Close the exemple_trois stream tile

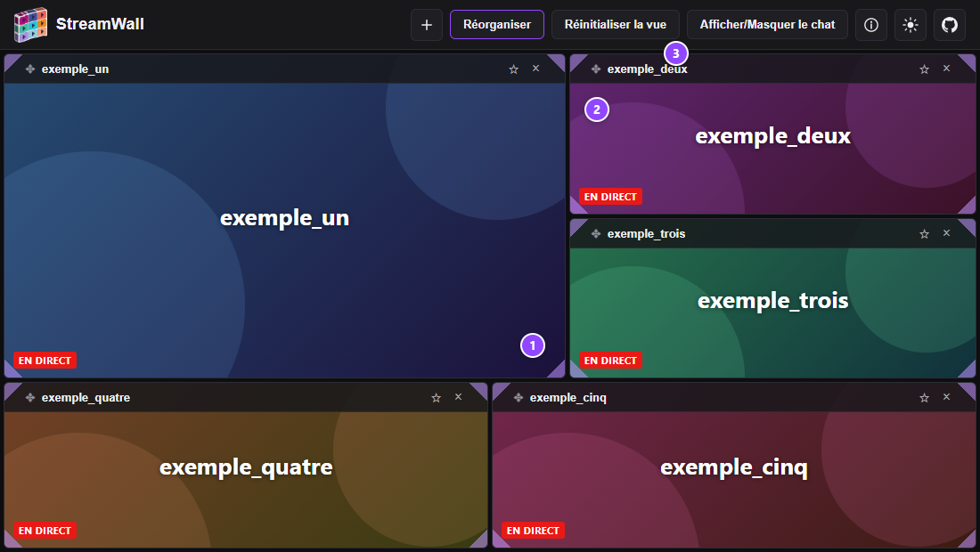point(946,233)
